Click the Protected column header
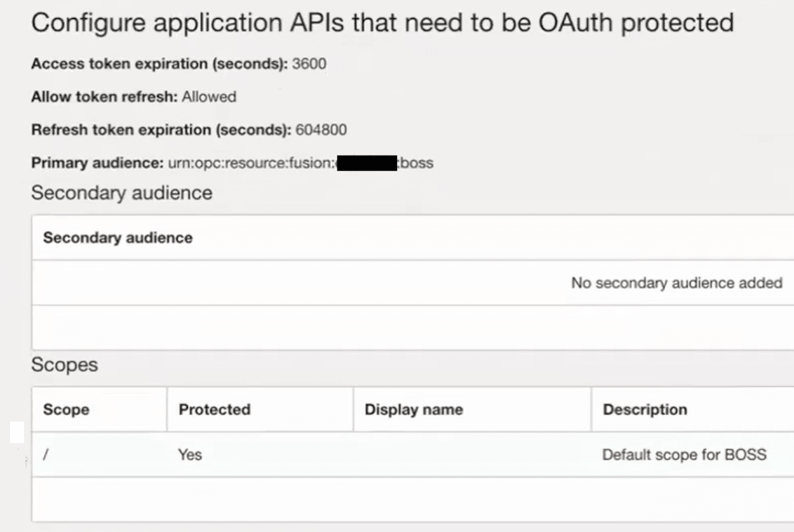Viewport: 794px width, 532px height. tap(215, 409)
